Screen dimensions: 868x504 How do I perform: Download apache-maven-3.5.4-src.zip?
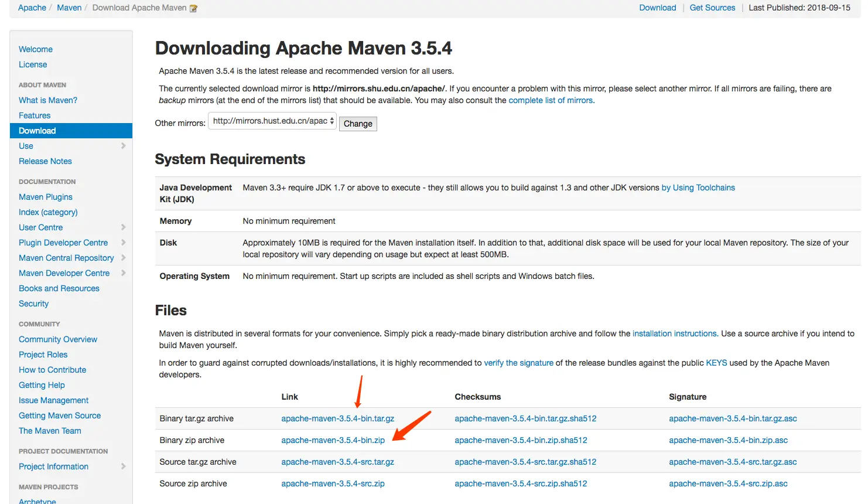click(x=333, y=483)
